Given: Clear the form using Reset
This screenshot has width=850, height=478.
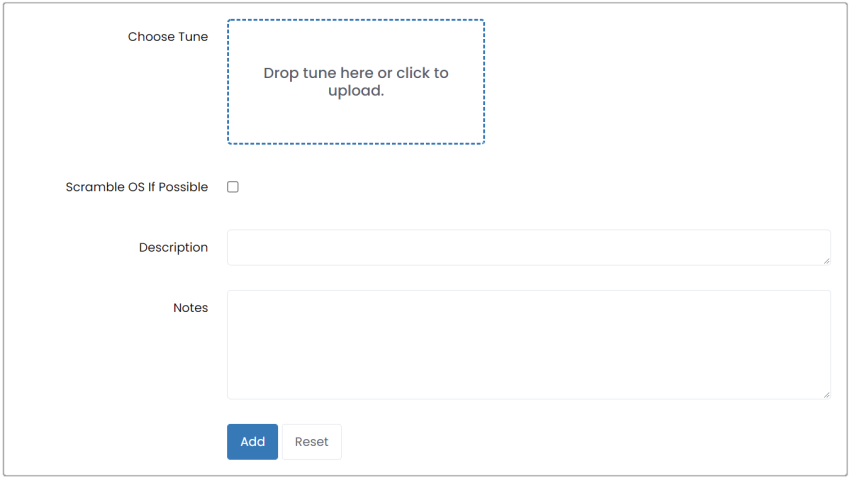Looking at the screenshot, I should (x=312, y=442).
